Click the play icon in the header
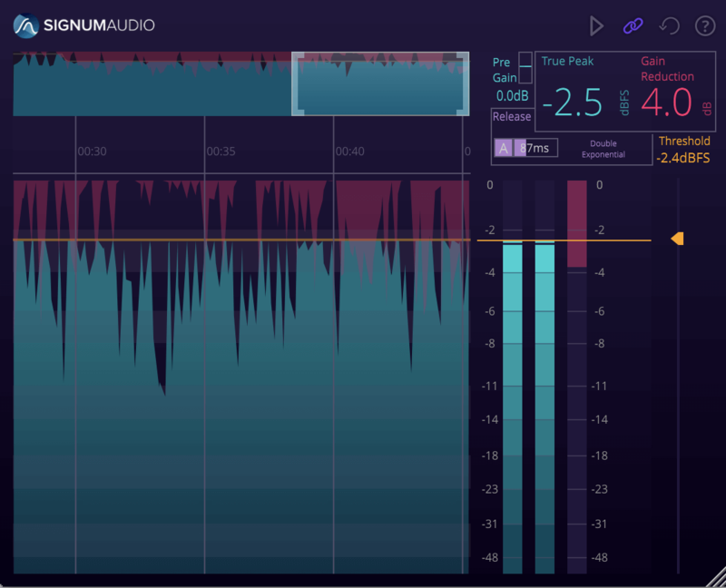Viewport: 726px width, 588px height. pos(596,26)
